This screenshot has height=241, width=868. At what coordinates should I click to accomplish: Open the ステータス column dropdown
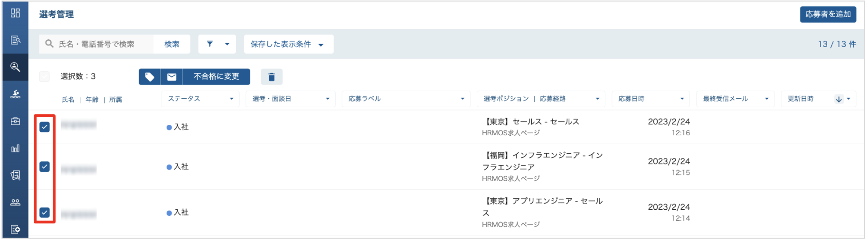pos(201,99)
